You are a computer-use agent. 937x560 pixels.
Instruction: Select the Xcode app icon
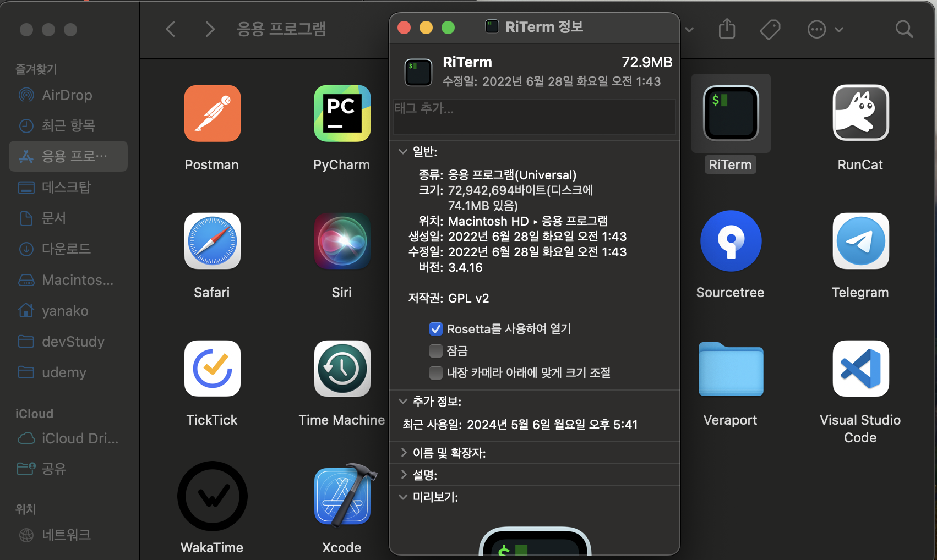tap(345, 495)
